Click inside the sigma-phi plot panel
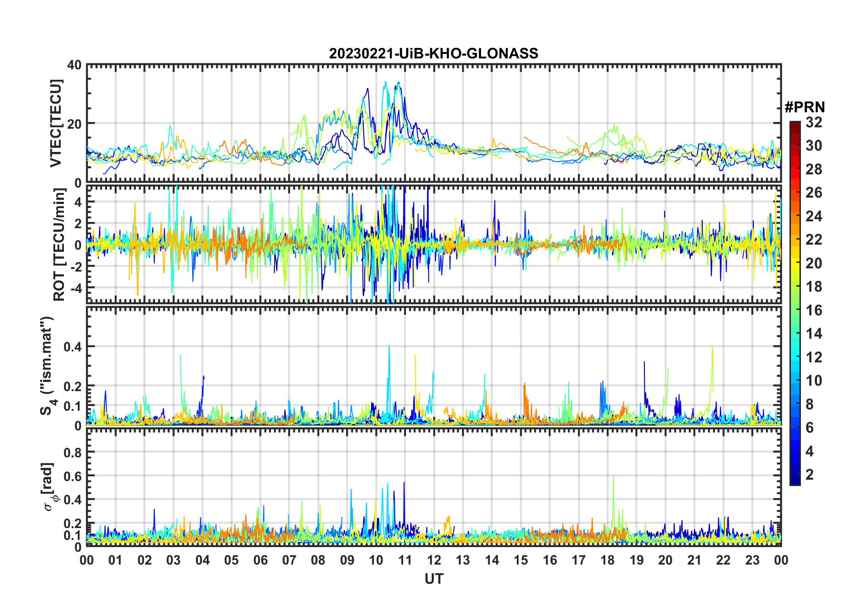The height and width of the screenshot is (607, 868). (x=434, y=487)
